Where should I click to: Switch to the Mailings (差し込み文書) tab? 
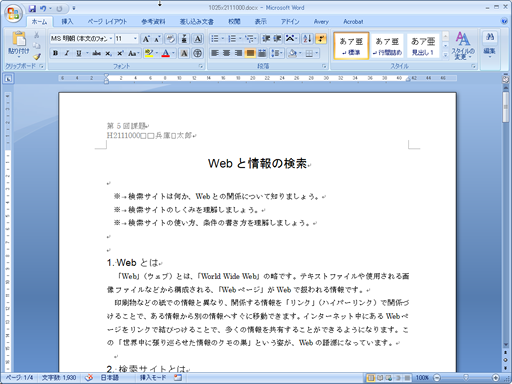coord(197,21)
